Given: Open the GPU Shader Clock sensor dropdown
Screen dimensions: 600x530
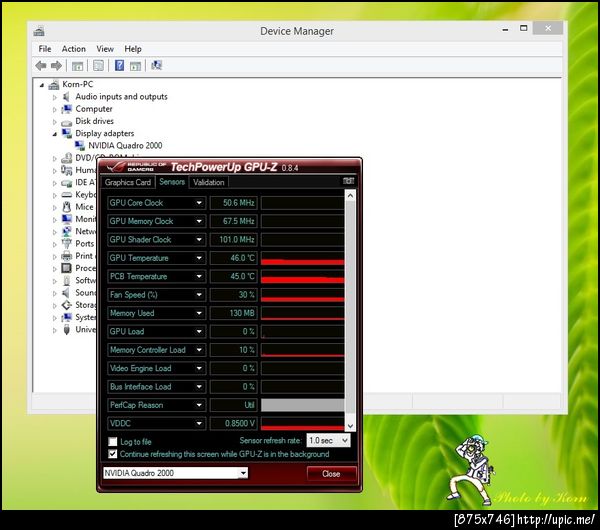Looking at the screenshot, I should coord(199,240).
